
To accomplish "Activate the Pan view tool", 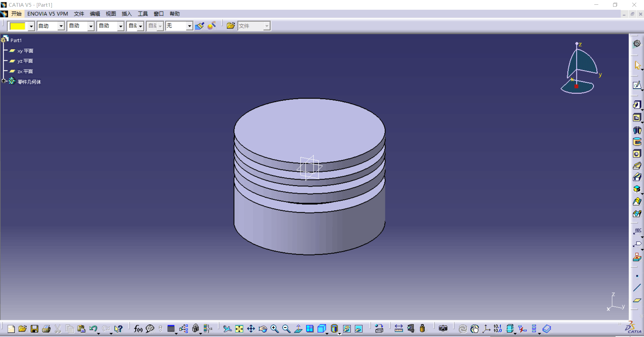I will 251,329.
